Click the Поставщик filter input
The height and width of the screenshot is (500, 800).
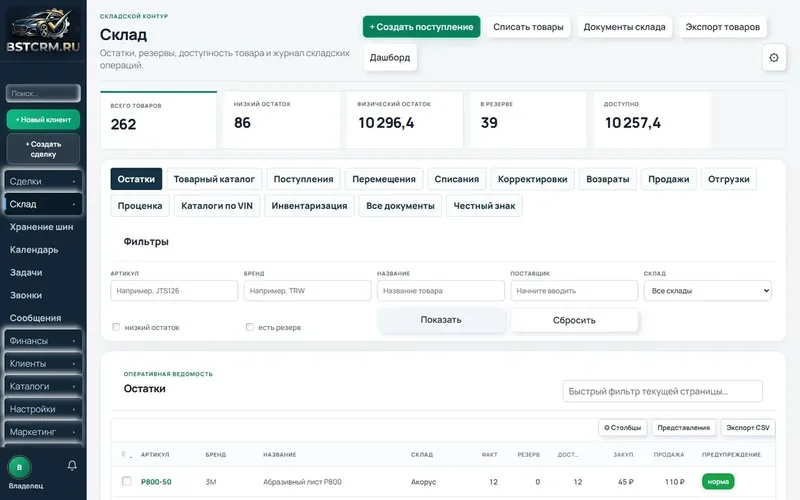574,291
